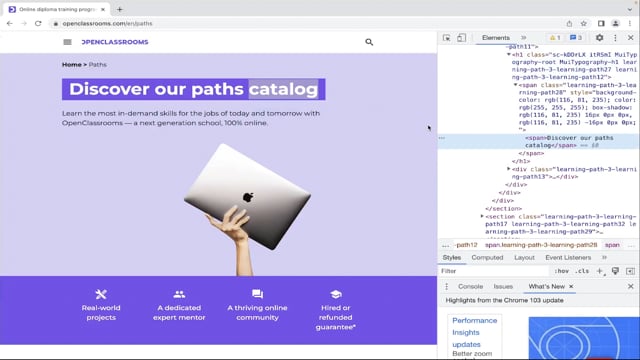Show more style pane tabs chevron
Screen dimensions: 640x360
point(604,258)
